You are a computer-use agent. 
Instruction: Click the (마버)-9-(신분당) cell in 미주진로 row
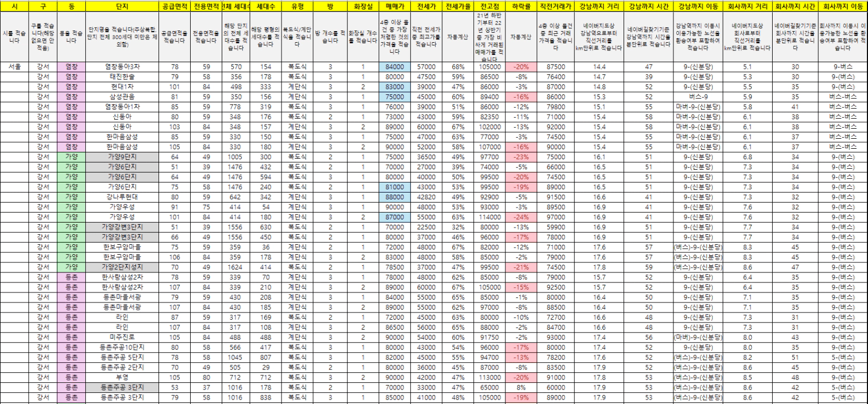click(698, 336)
